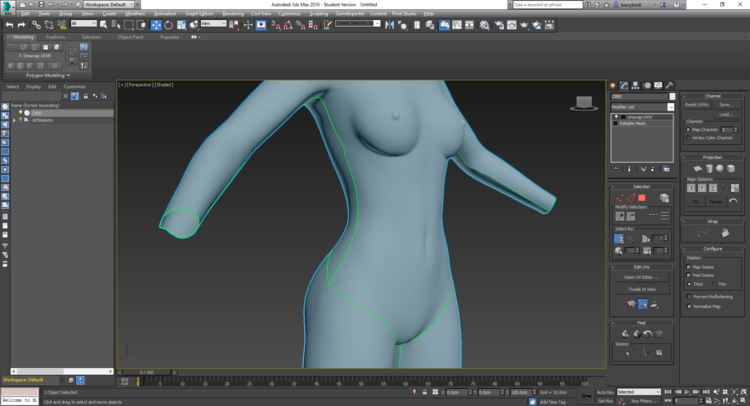750x406 pixels.
Task: Select Map Channel radio button
Action: click(x=688, y=130)
